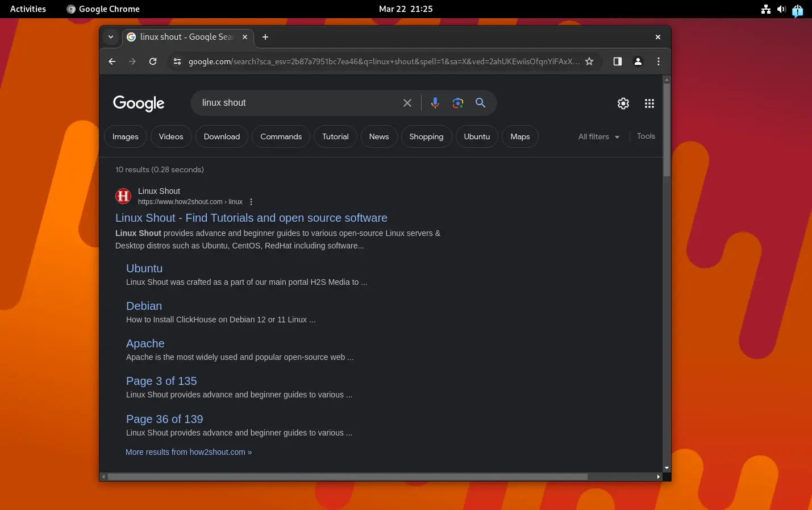This screenshot has height=510, width=812.
Task: Open the Page 36 of 139 sitelink
Action: (x=165, y=419)
